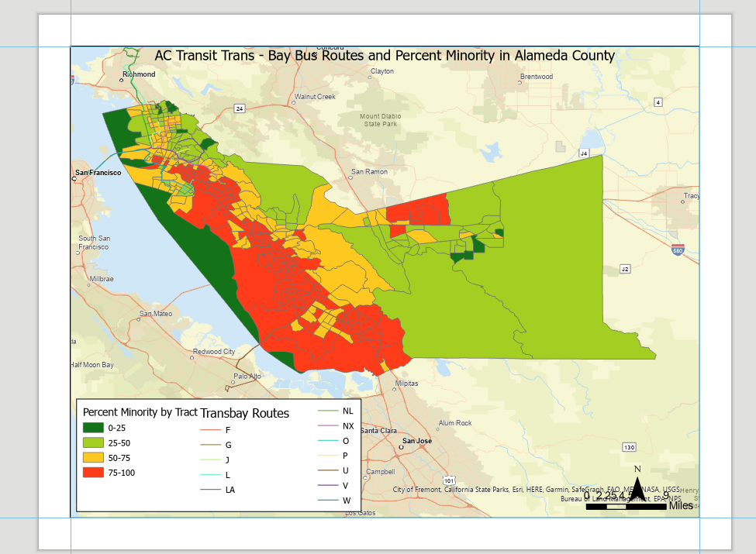Click the J2 county road shield
Viewport: 756px width, 554px height.
click(625, 269)
